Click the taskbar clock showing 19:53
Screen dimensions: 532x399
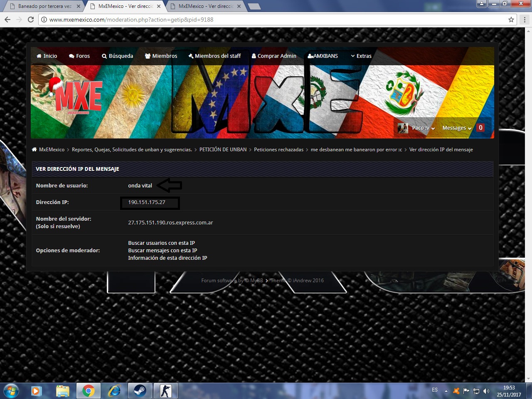(509, 391)
